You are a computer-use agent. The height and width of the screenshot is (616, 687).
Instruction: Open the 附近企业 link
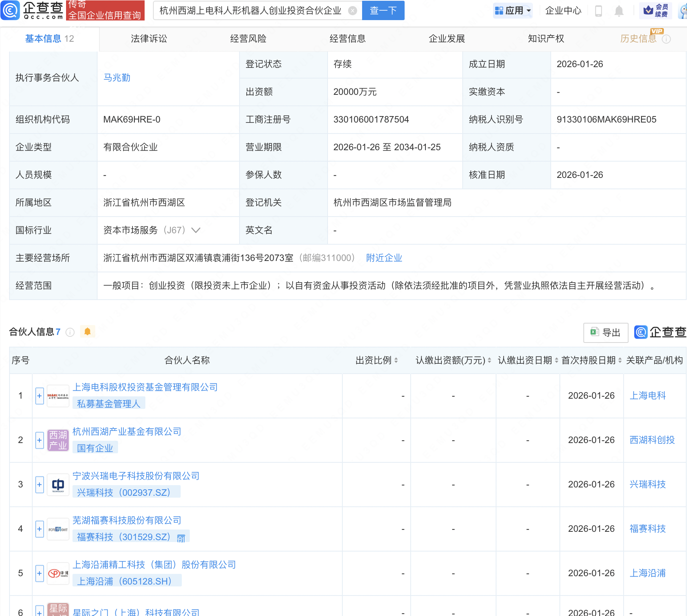point(384,258)
